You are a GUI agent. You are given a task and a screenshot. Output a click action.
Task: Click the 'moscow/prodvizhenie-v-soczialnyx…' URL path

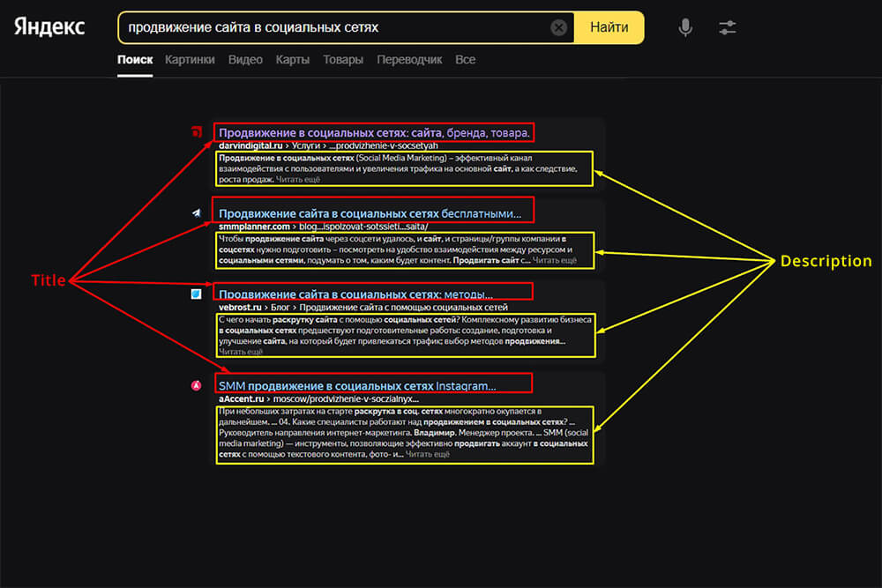346,399
